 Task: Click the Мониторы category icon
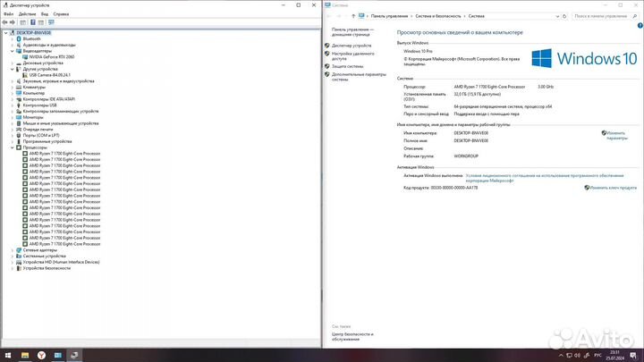(19, 117)
